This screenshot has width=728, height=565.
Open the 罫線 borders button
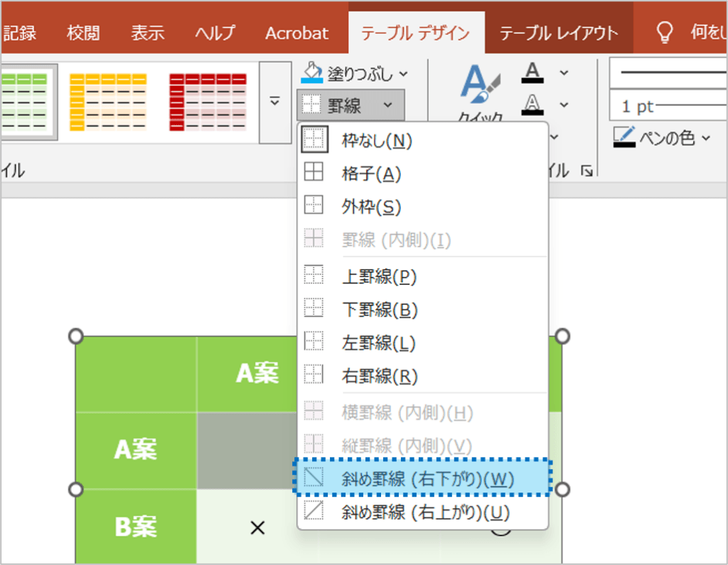point(350,105)
